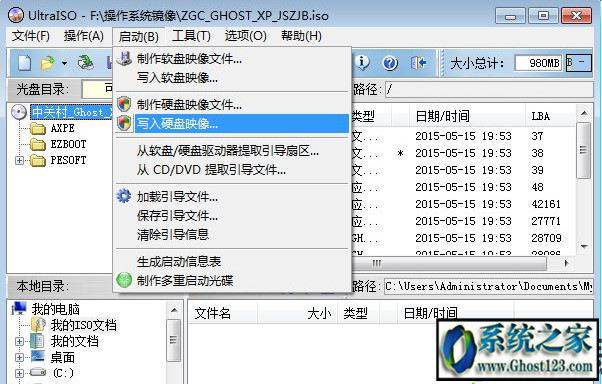Open the 工具(T) menu
The image size is (602, 384).
pos(191,36)
